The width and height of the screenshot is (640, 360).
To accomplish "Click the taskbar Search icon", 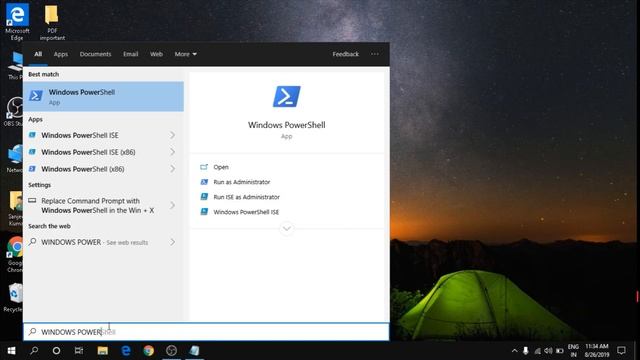I will pyautogui.click(x=34, y=351).
